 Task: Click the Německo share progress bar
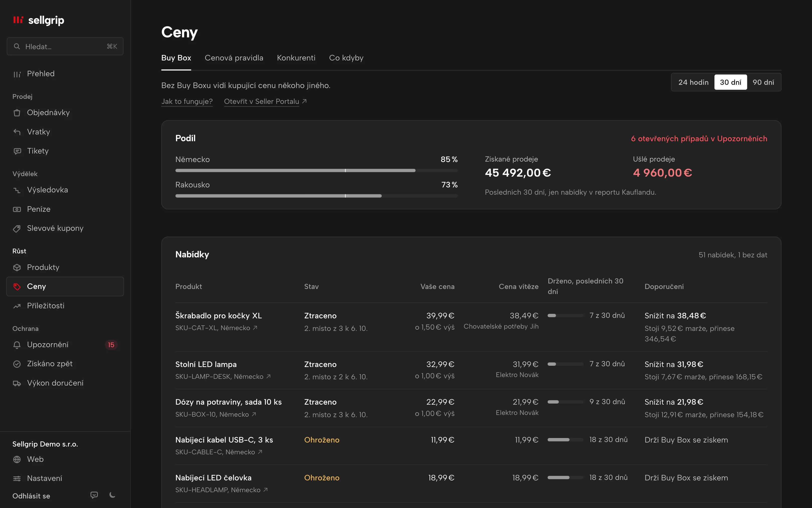(317, 171)
